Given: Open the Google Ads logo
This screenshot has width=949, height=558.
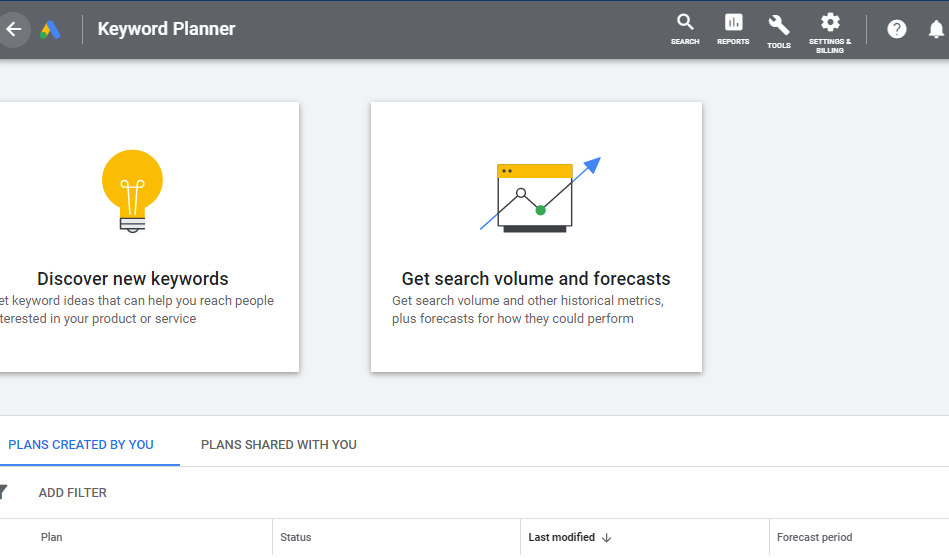Looking at the screenshot, I should 50,30.
